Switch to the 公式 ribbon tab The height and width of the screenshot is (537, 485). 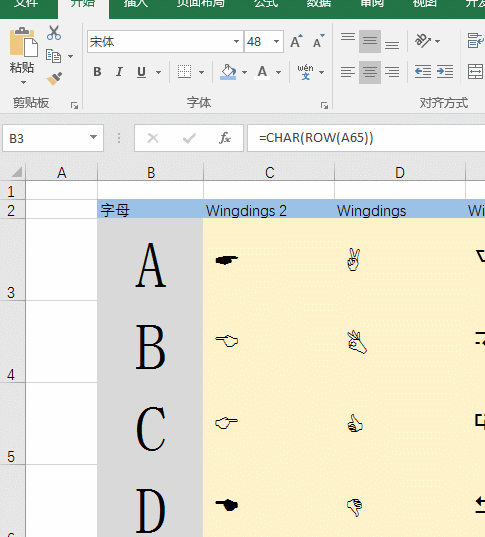266,3
